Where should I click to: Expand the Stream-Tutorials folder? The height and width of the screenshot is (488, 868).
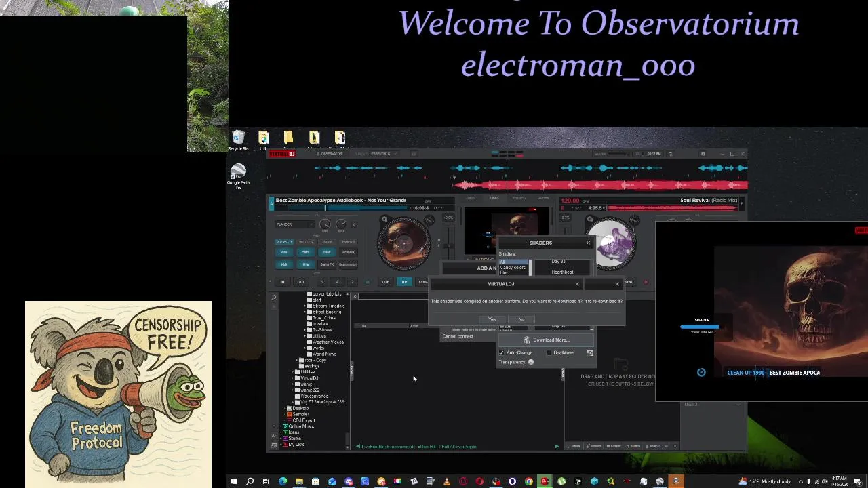pyautogui.click(x=305, y=306)
